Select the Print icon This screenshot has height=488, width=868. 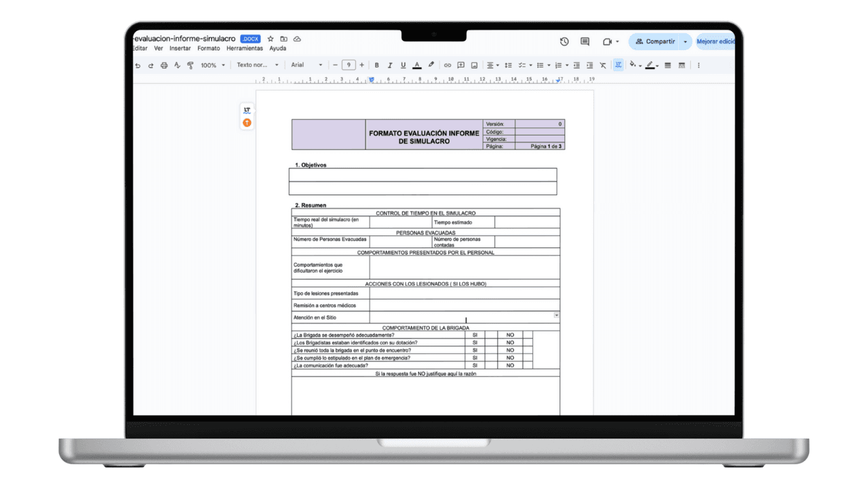(x=163, y=65)
